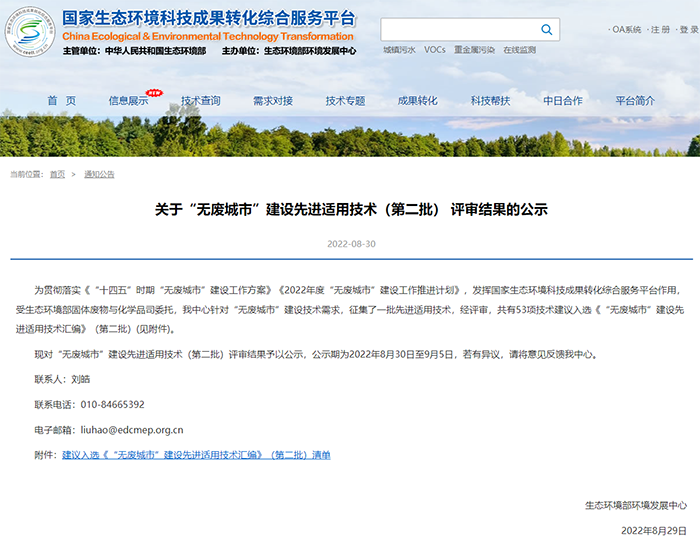Select 技术查询 in navigation bar
The image size is (700, 538).
click(x=200, y=101)
